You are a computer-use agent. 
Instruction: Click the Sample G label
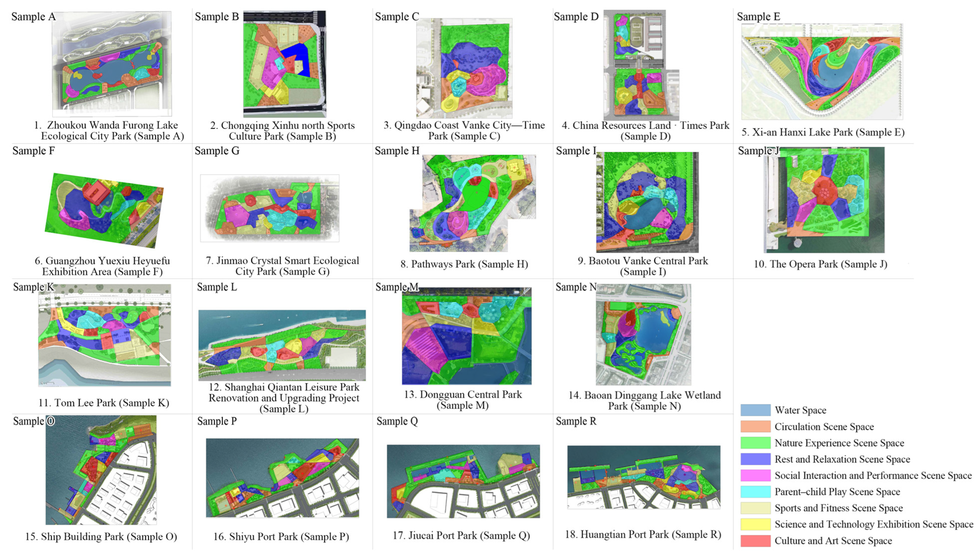click(x=217, y=151)
